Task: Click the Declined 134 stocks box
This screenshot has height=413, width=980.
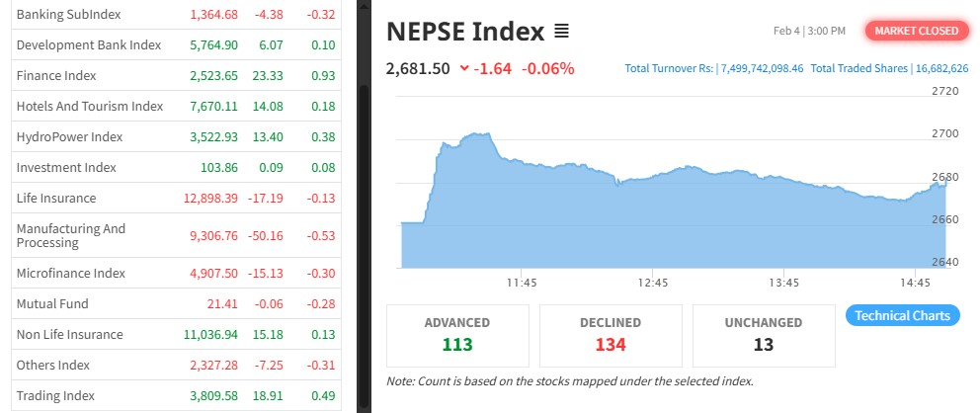Action: (x=611, y=334)
